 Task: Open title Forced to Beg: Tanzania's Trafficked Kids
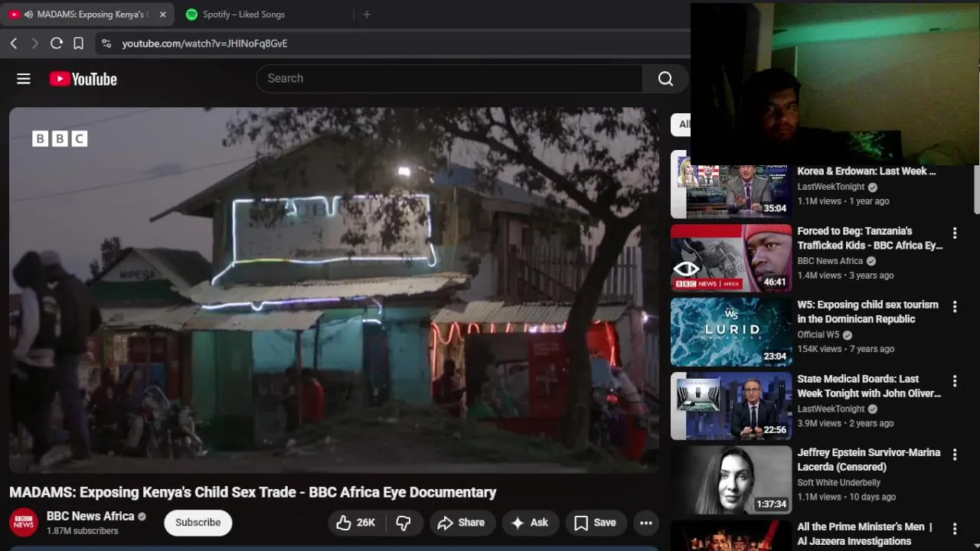870,238
